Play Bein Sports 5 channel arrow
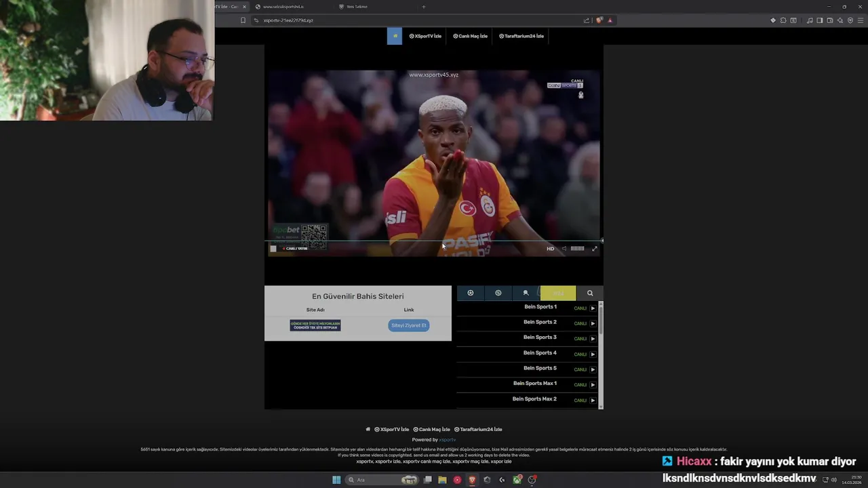This screenshot has width=868, height=488. pos(593,369)
